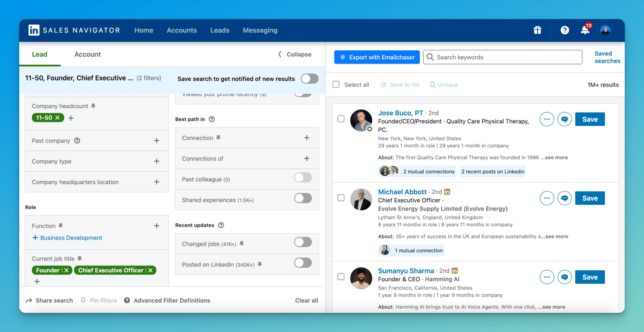
Task: Add another current job title
Action: (37, 281)
